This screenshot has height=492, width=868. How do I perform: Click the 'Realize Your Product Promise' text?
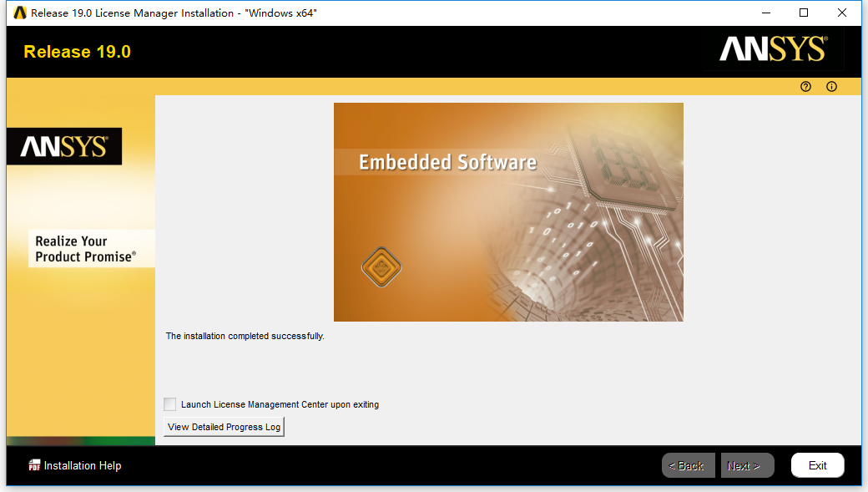coord(86,249)
